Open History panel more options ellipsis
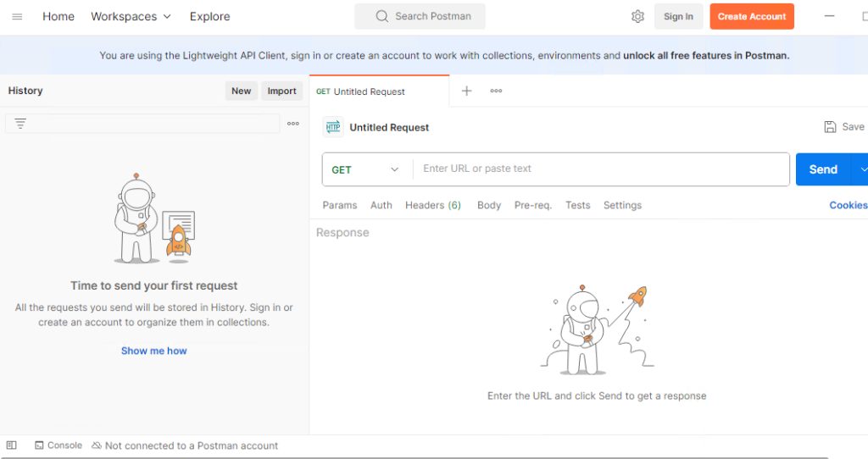 pos(293,124)
